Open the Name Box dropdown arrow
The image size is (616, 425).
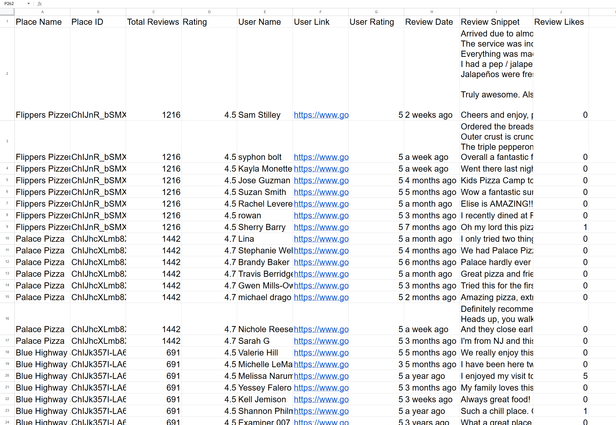pos(27,4)
